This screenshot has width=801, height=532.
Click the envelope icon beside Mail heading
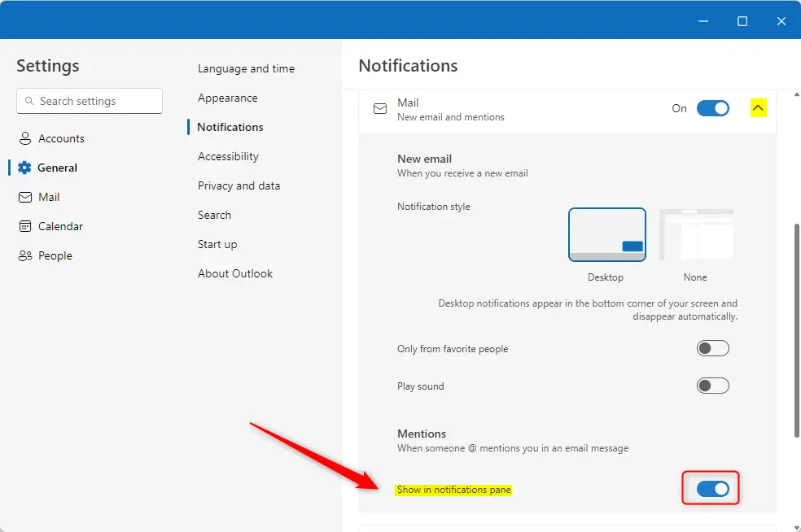[380, 109]
